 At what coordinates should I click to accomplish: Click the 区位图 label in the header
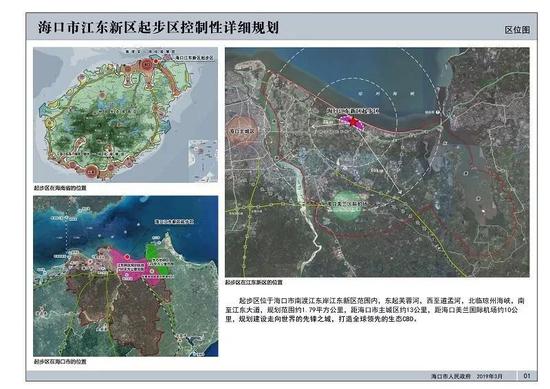(x=517, y=30)
